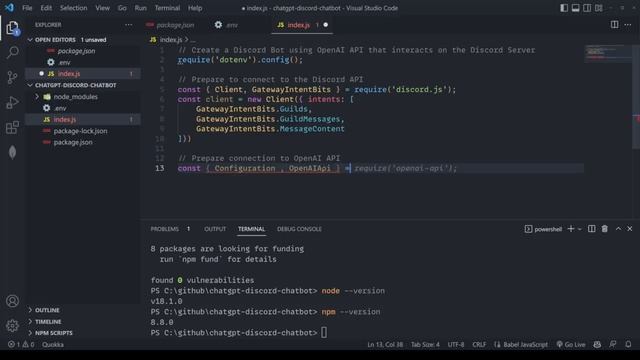Open the Run and Debug view

(x=12, y=102)
